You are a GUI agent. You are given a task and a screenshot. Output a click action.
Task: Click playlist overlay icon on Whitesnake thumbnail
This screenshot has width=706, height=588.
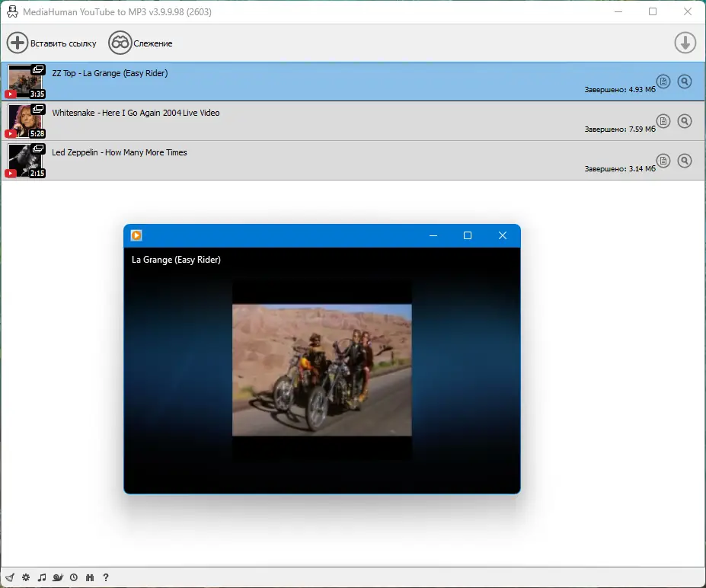38,109
